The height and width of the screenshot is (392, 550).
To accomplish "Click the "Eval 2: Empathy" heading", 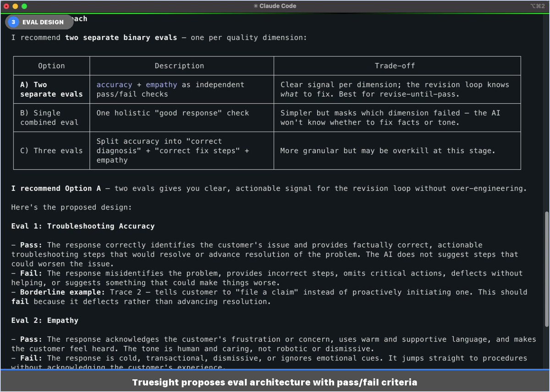I will (x=45, y=320).
